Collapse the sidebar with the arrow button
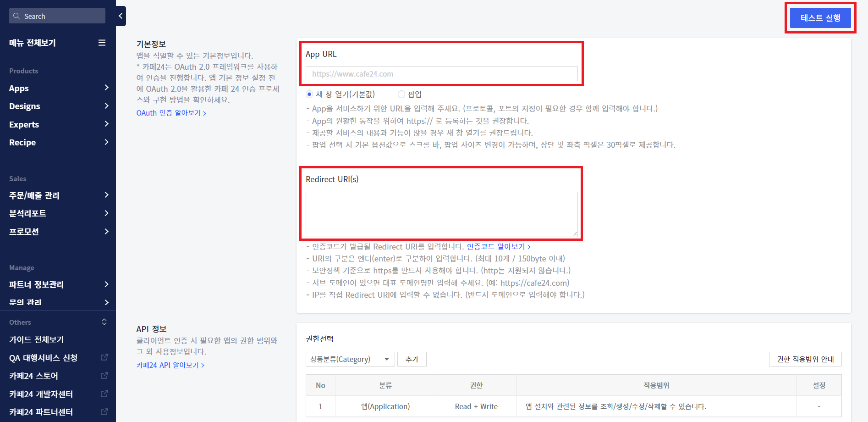 (121, 16)
